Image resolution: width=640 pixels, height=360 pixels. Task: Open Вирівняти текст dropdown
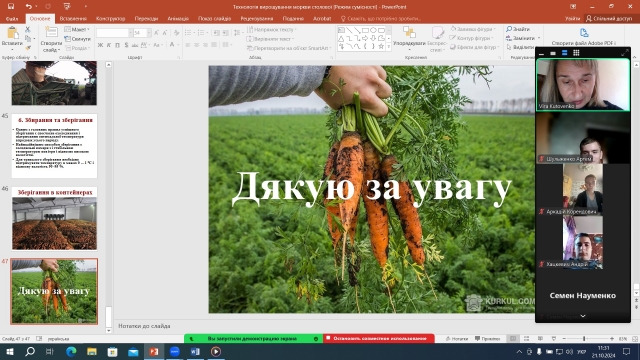point(270,39)
